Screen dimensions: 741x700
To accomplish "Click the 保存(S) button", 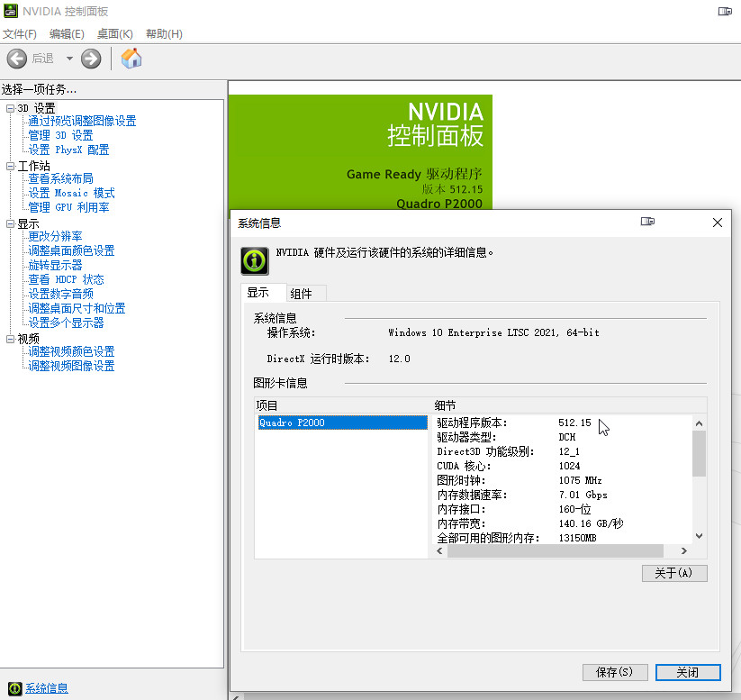I will point(615,672).
